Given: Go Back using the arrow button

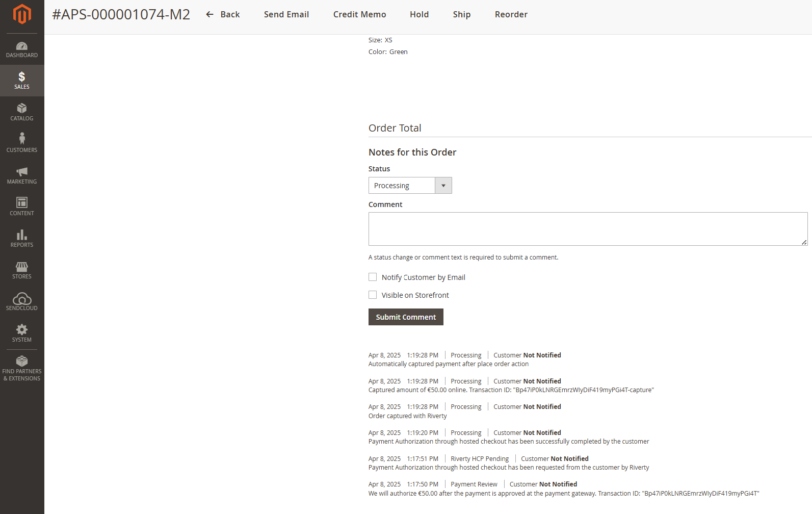Looking at the screenshot, I should 223,14.
